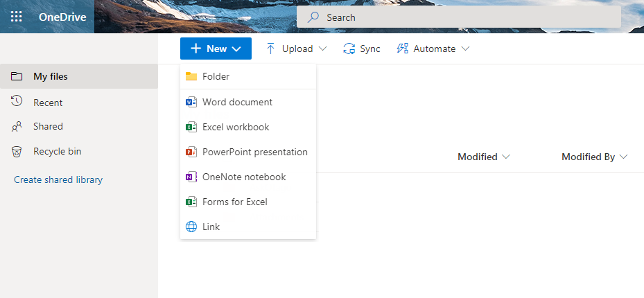Image resolution: width=644 pixels, height=298 pixels.
Task: Click the New button
Action: click(216, 49)
